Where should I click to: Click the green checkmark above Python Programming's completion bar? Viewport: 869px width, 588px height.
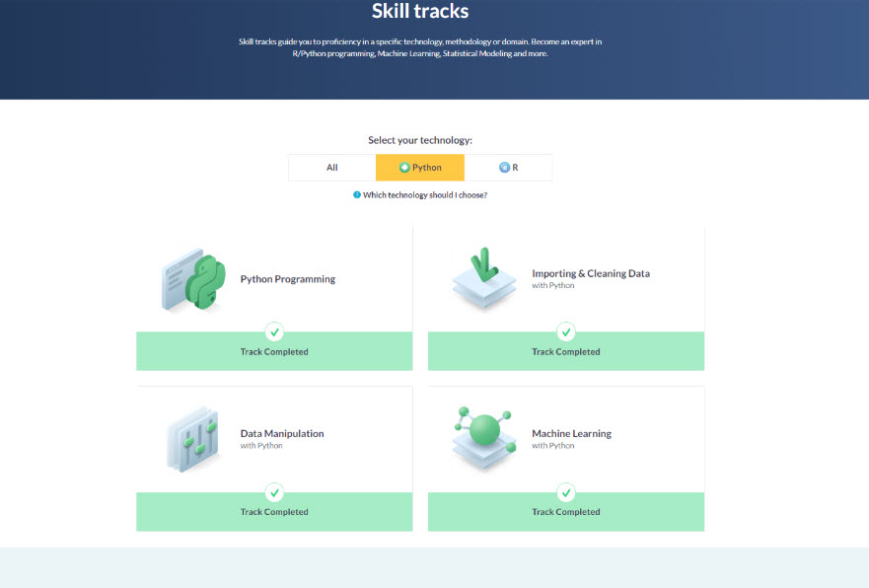(x=274, y=331)
